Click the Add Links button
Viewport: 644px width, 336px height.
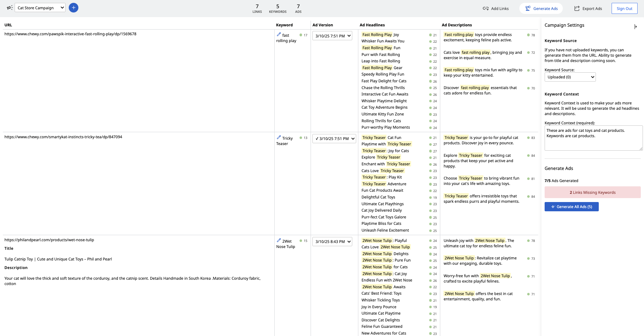[496, 9]
